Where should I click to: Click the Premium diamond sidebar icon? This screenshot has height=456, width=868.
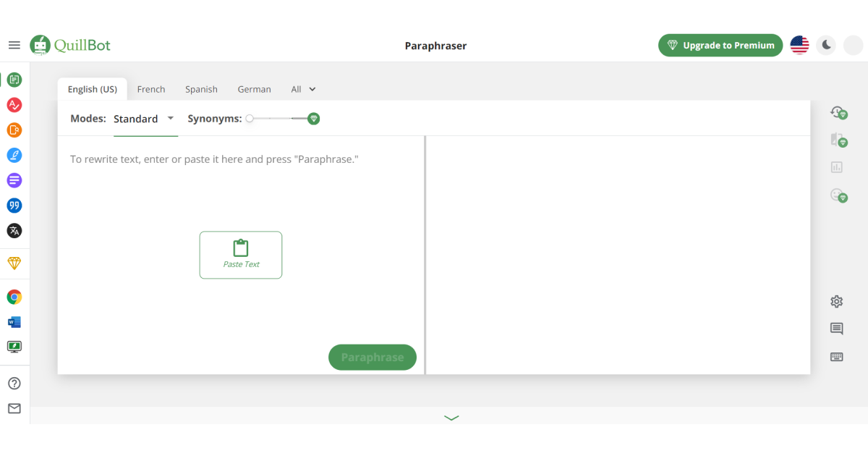pyautogui.click(x=14, y=263)
